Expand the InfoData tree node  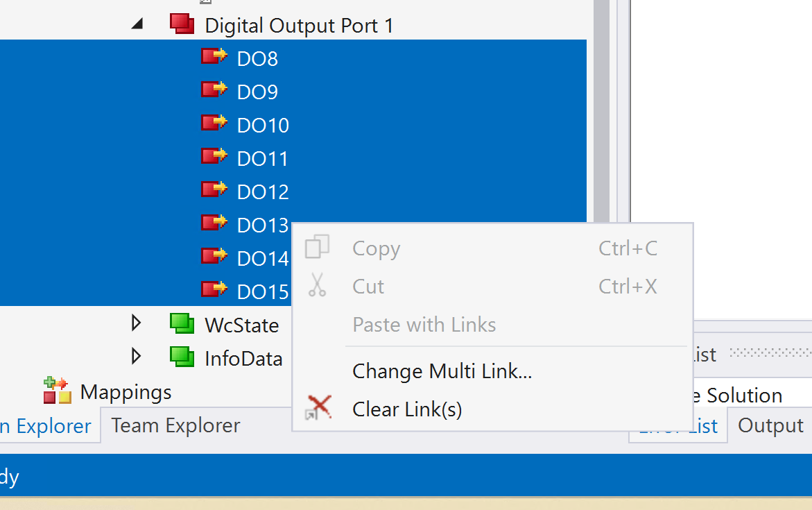point(137,357)
